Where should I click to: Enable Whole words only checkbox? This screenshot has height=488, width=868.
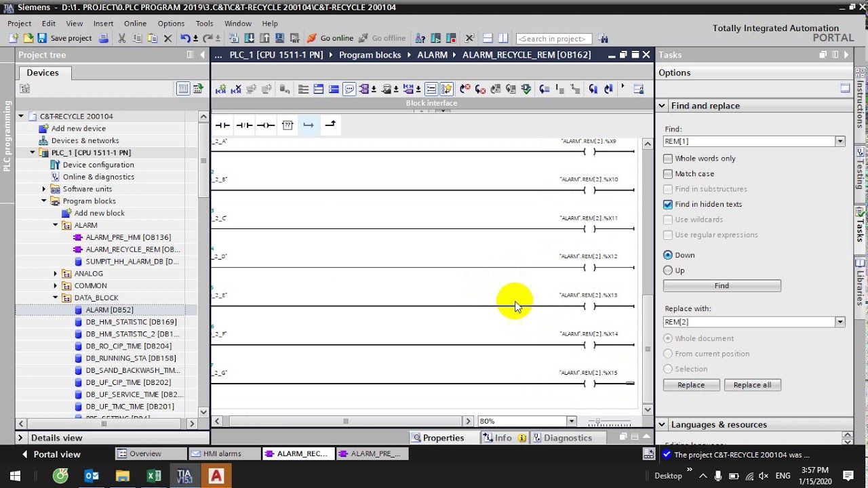click(668, 159)
